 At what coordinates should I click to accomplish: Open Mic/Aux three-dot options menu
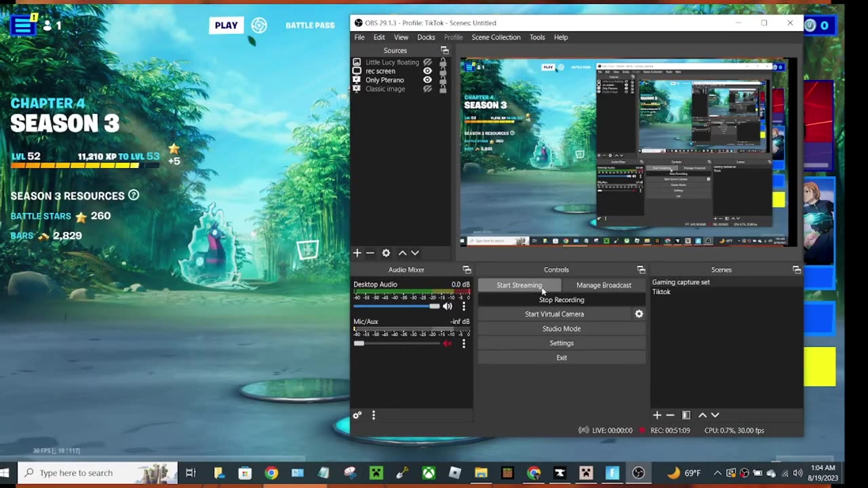point(464,344)
